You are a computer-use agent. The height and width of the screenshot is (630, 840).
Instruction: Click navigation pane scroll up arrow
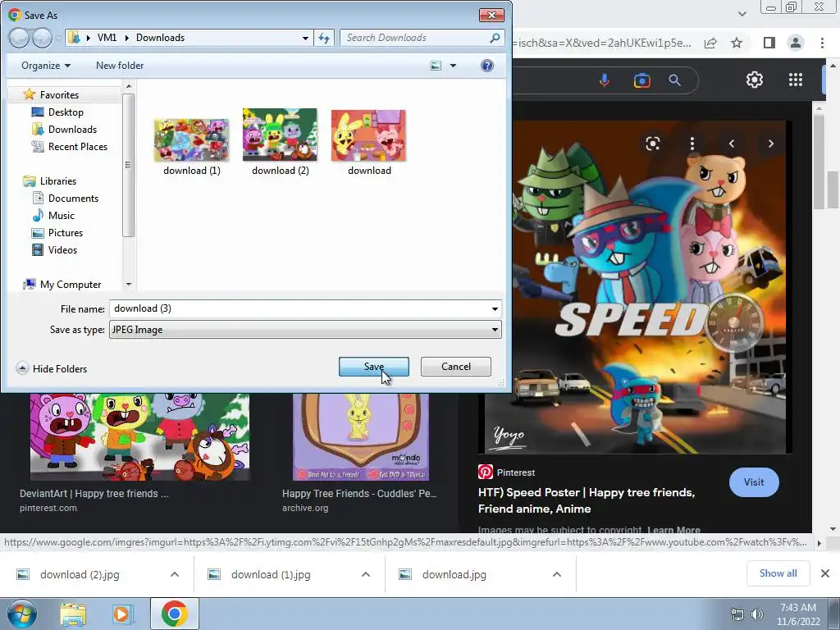coord(129,85)
